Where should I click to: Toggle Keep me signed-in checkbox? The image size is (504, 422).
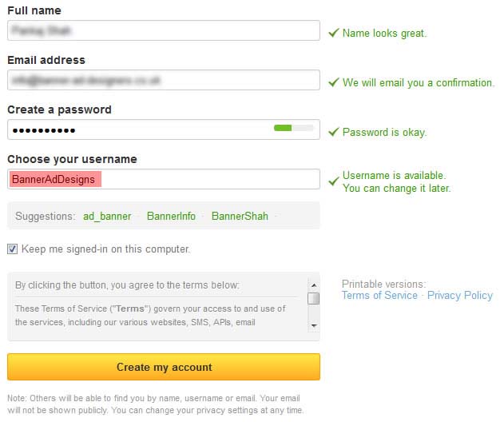click(12, 249)
